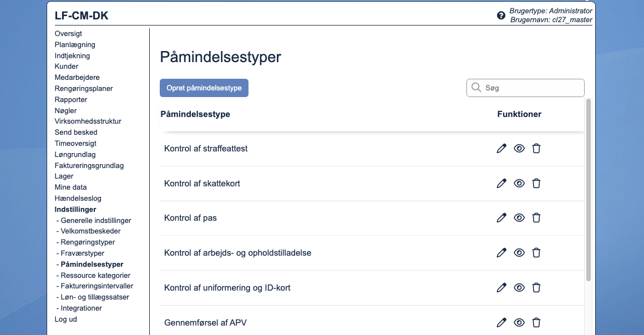The image size is (644, 335).
Task: Log out via Log ud link
Action: click(65, 319)
